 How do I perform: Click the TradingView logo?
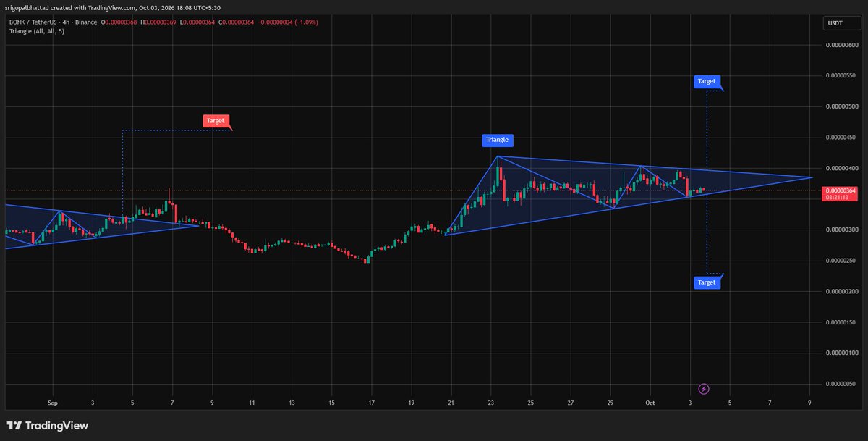tap(47, 426)
